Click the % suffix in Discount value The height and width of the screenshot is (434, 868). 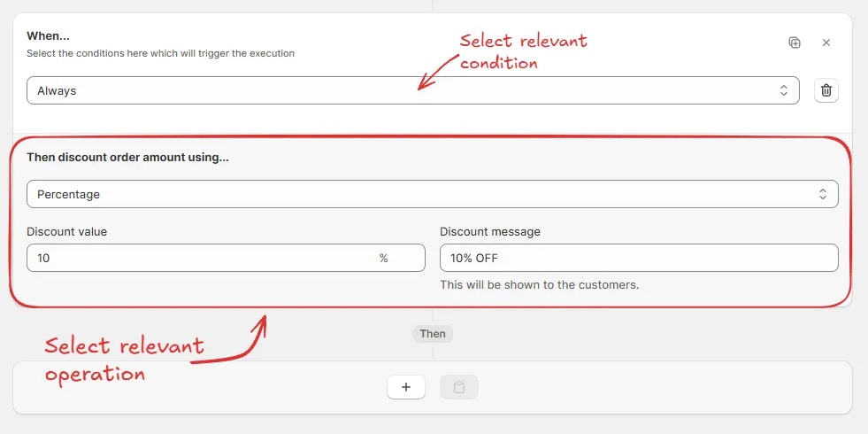[x=384, y=258]
